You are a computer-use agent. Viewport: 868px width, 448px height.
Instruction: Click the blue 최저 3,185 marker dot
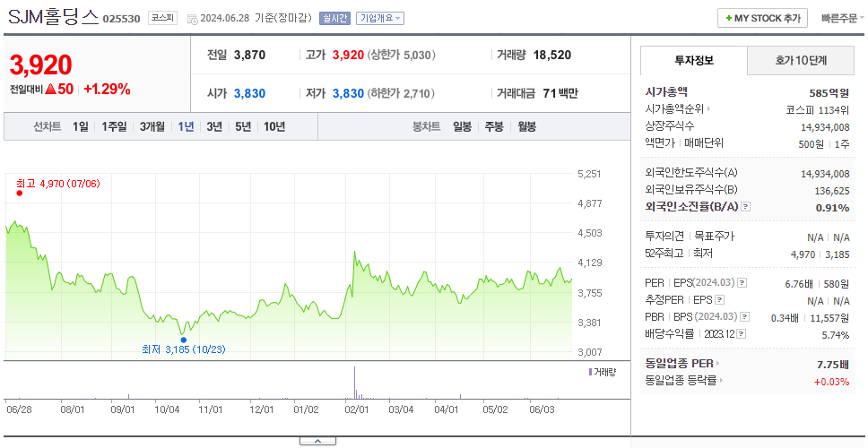183,340
